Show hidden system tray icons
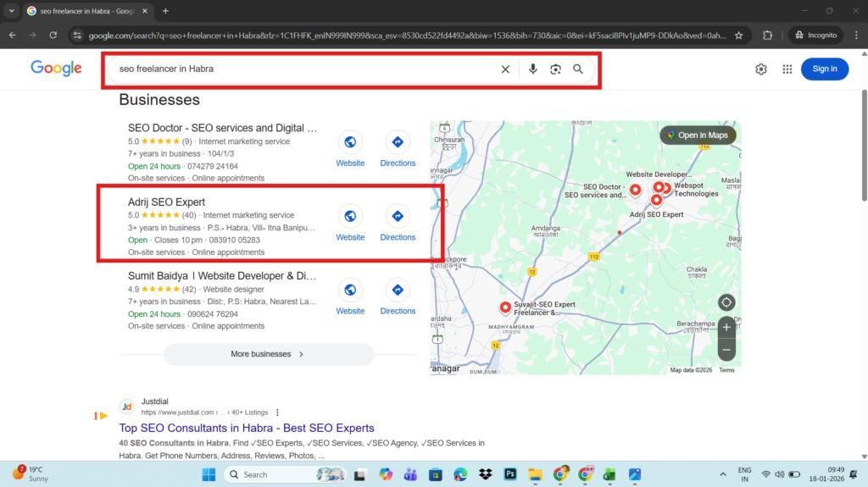This screenshot has height=487, width=868. 723,474
